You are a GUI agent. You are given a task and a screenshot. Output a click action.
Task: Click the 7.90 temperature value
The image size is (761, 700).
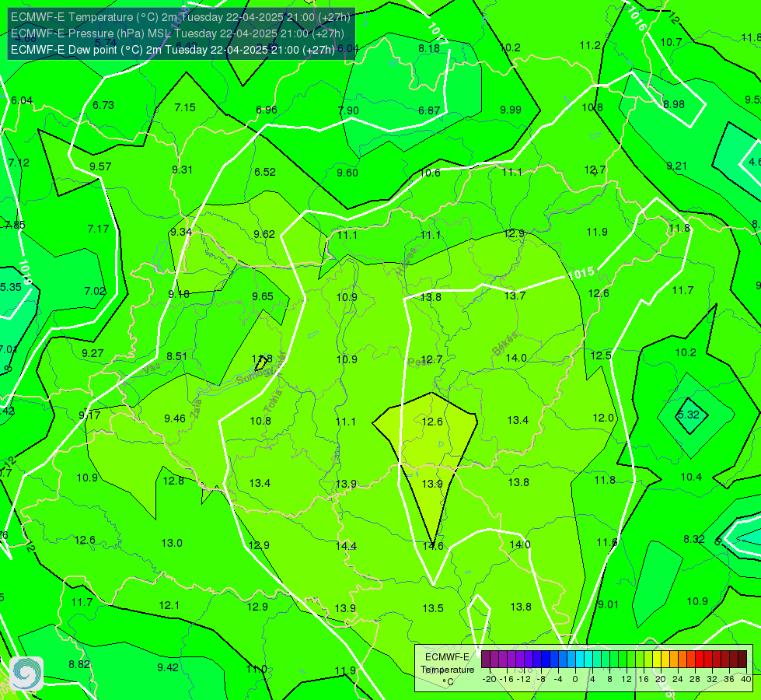348,110
